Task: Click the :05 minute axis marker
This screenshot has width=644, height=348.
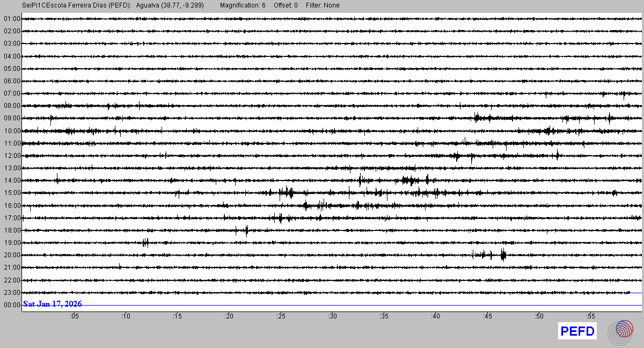Action: pos(74,316)
